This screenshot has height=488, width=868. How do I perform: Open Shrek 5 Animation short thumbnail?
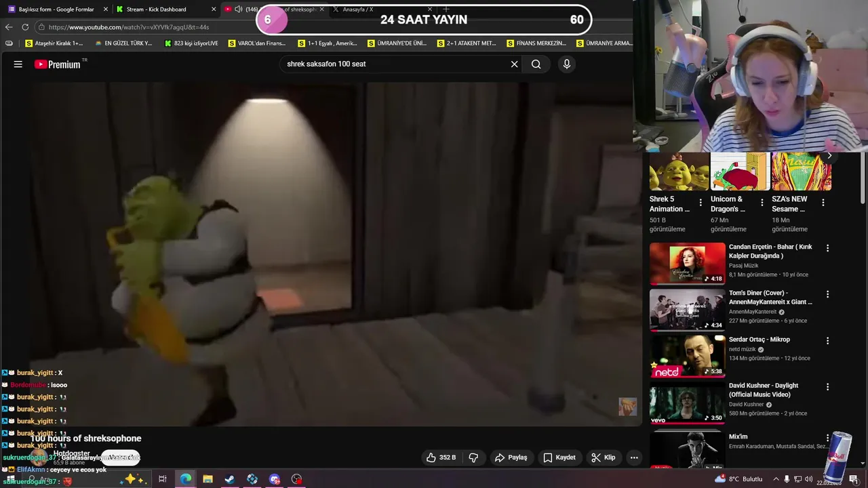tap(679, 171)
